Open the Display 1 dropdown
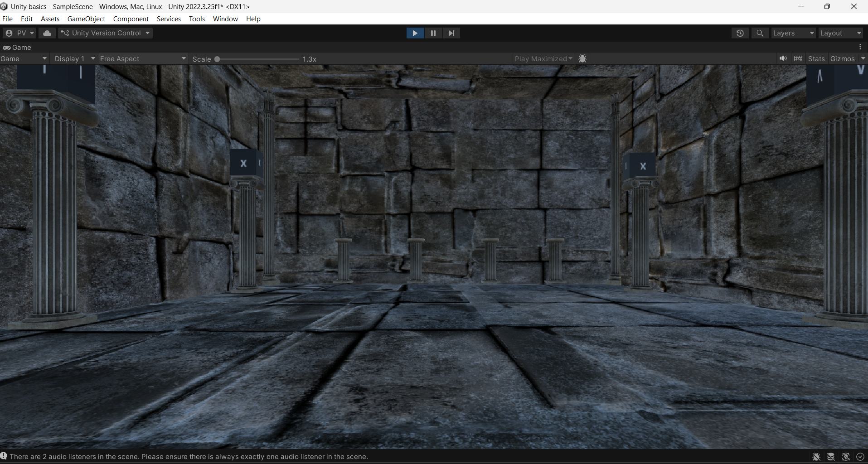This screenshot has height=464, width=868. (74, 59)
